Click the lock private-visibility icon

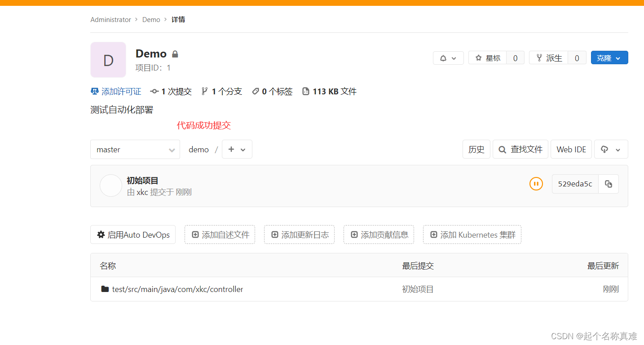[175, 54]
